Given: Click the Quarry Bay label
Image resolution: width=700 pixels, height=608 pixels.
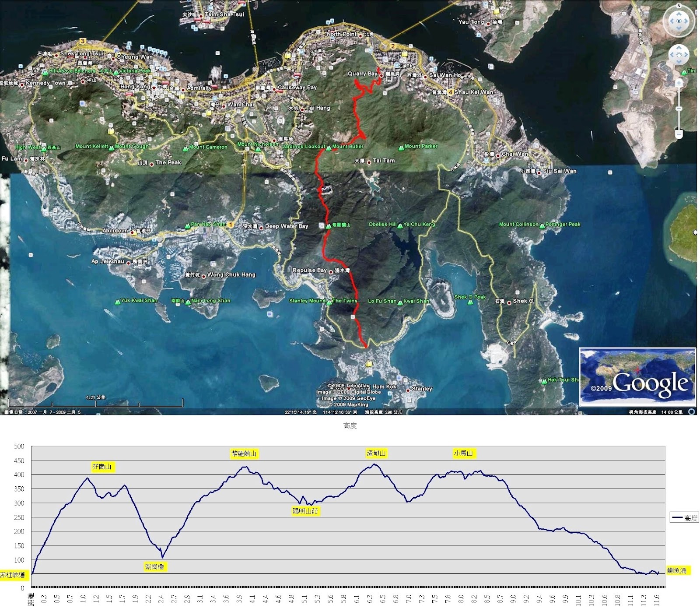Looking at the screenshot, I should (363, 74).
